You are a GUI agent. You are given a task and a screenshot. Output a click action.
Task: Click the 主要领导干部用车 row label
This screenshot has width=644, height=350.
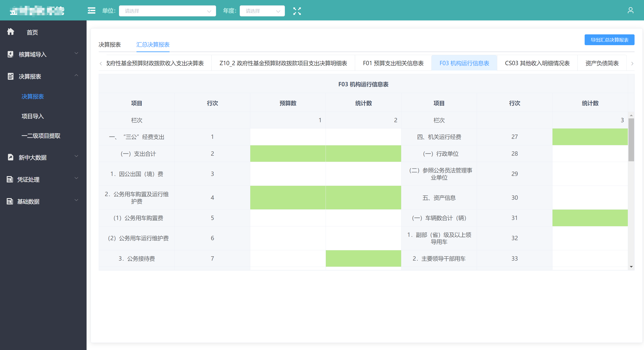click(x=439, y=259)
